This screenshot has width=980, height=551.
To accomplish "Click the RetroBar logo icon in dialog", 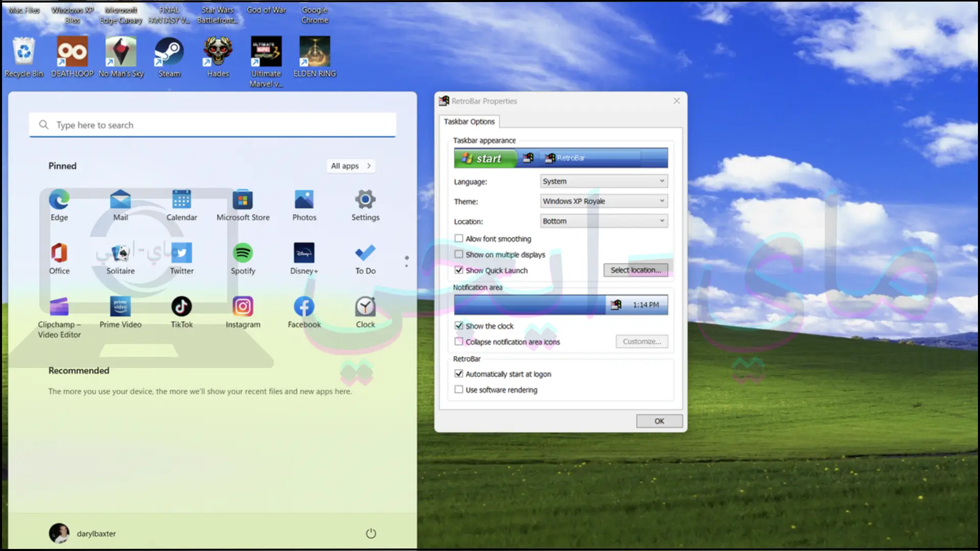I will point(444,100).
